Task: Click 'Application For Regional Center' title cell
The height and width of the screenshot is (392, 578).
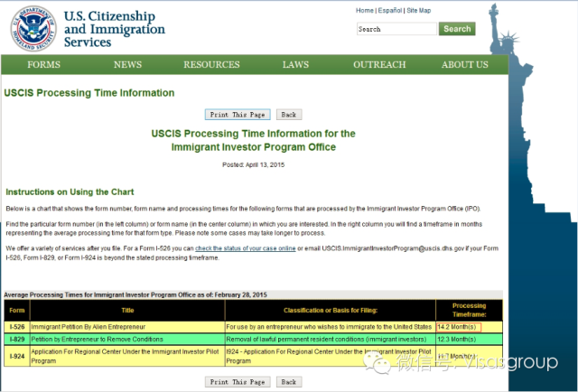Action: (127, 356)
